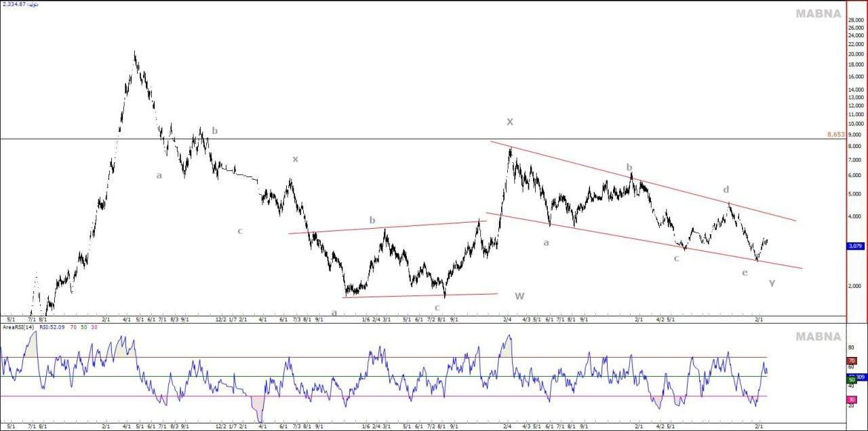
Task: Select the W wave label
Action: click(519, 296)
